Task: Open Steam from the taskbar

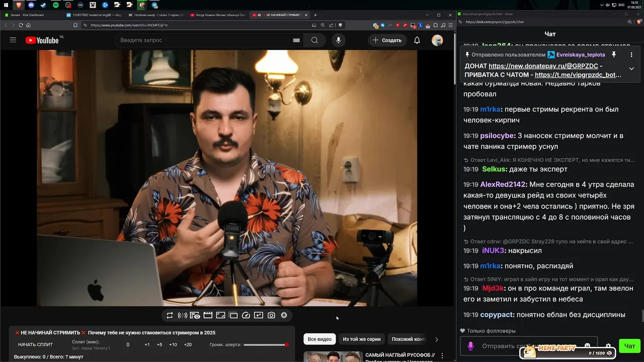Action: click(x=43, y=5)
